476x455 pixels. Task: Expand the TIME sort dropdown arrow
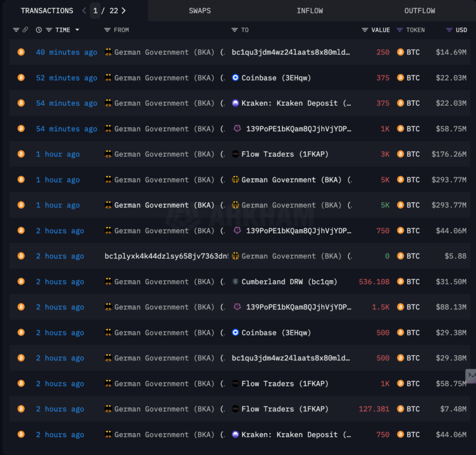[x=77, y=30]
